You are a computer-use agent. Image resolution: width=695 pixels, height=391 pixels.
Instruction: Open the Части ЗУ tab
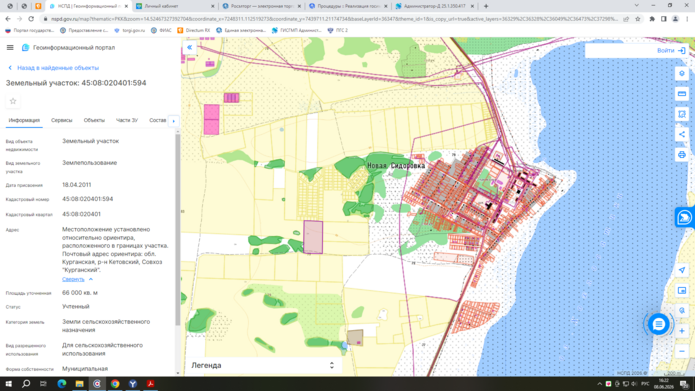(127, 120)
